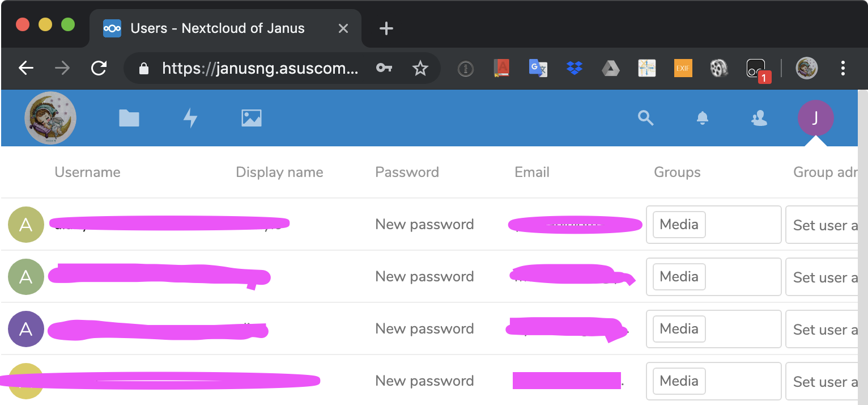This screenshot has width=868, height=405.
Task: Open the purple J user avatar menu
Action: tap(815, 118)
